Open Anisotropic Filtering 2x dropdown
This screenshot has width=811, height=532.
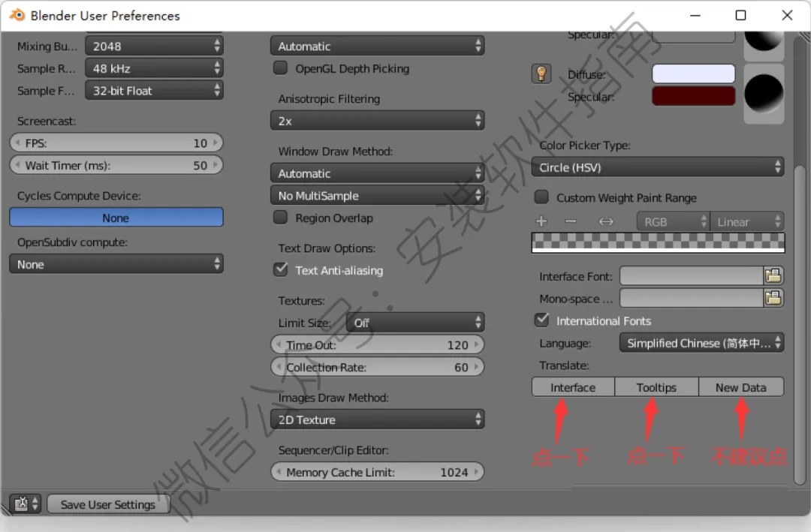377,121
